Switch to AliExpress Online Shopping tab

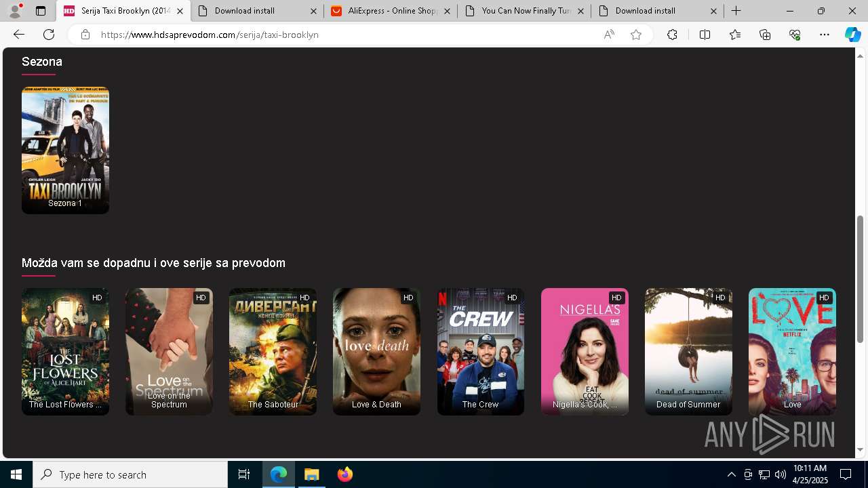tap(390, 11)
